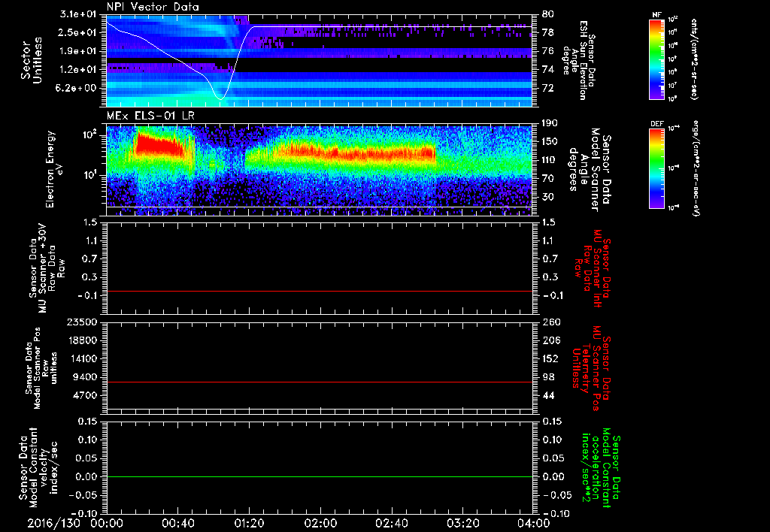Select the NPI Vector Data title

click(x=153, y=7)
